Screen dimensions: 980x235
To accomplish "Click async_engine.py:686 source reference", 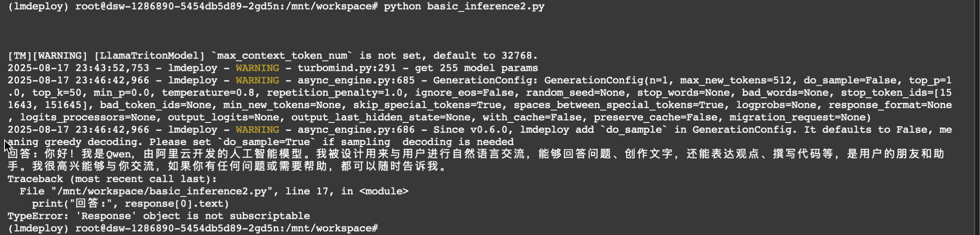I will point(356,129).
